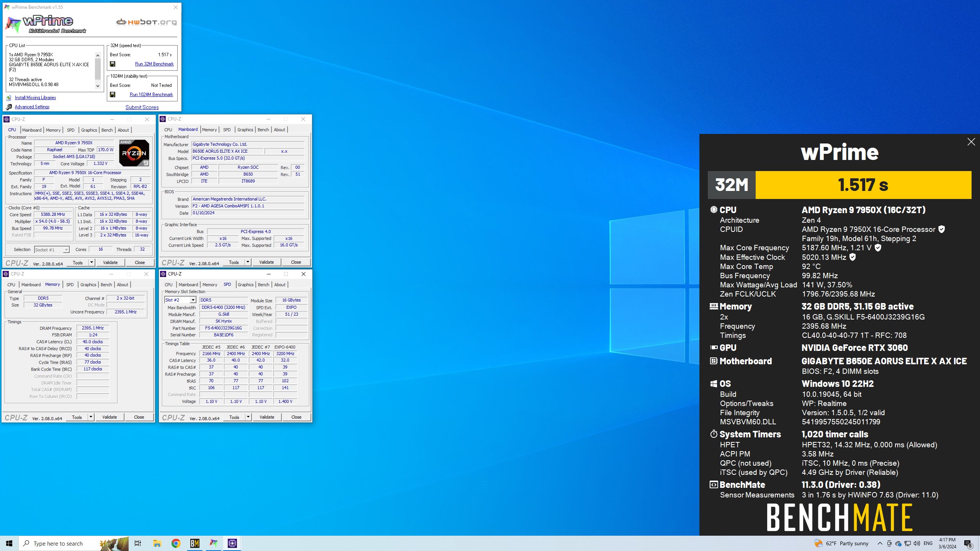The height and width of the screenshot is (551, 980).
Task: Click floppy save icon beside Run 32M Benchmark
Action: [x=113, y=64]
